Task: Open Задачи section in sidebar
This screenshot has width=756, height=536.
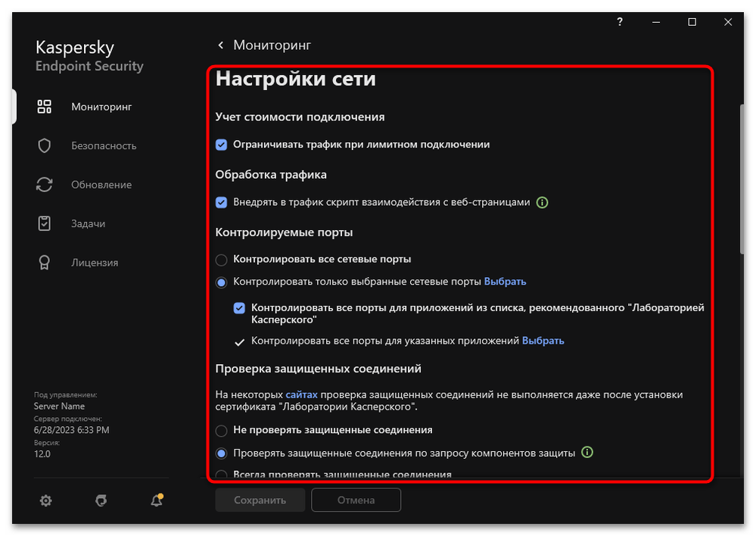Action: coord(89,223)
